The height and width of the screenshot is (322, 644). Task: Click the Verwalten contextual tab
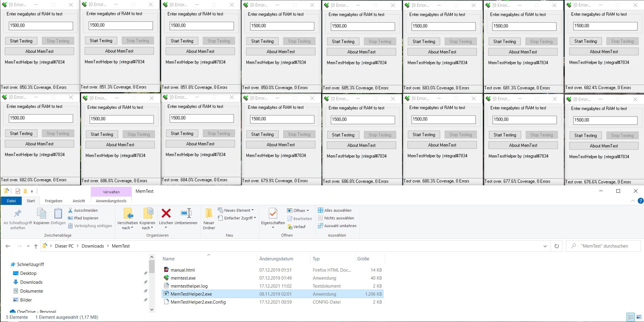tap(111, 192)
